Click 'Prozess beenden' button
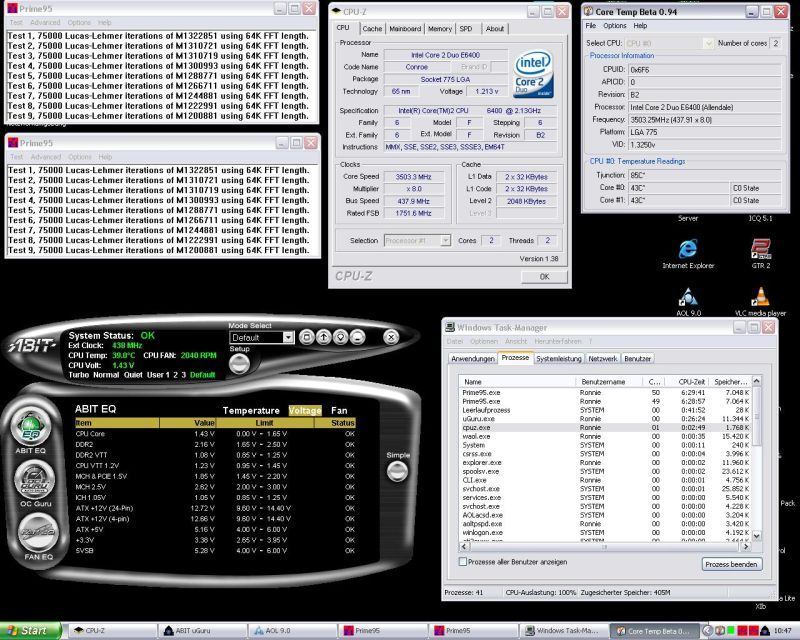Viewport: 800px width, 640px height. 732,564
